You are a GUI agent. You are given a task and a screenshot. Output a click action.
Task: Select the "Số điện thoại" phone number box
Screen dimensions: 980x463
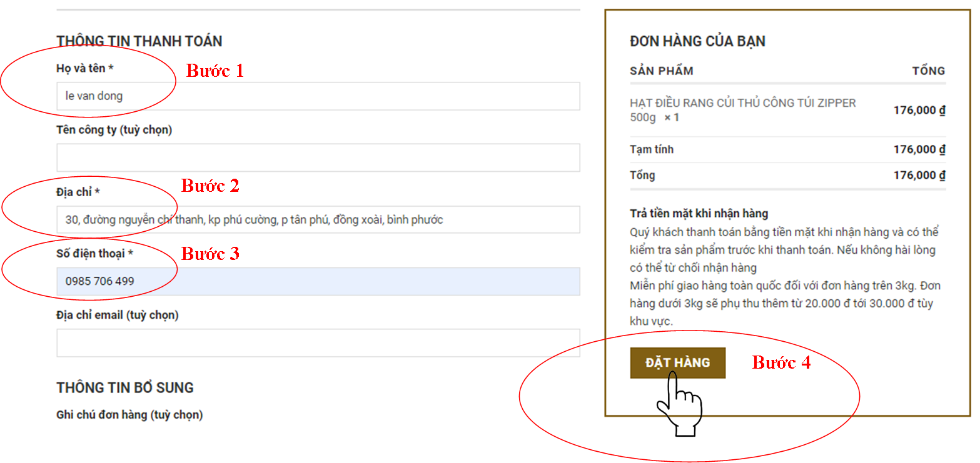[318, 281]
